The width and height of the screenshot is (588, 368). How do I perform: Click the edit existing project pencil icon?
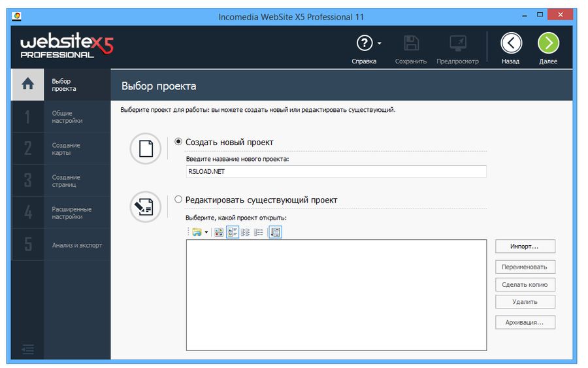[146, 207]
